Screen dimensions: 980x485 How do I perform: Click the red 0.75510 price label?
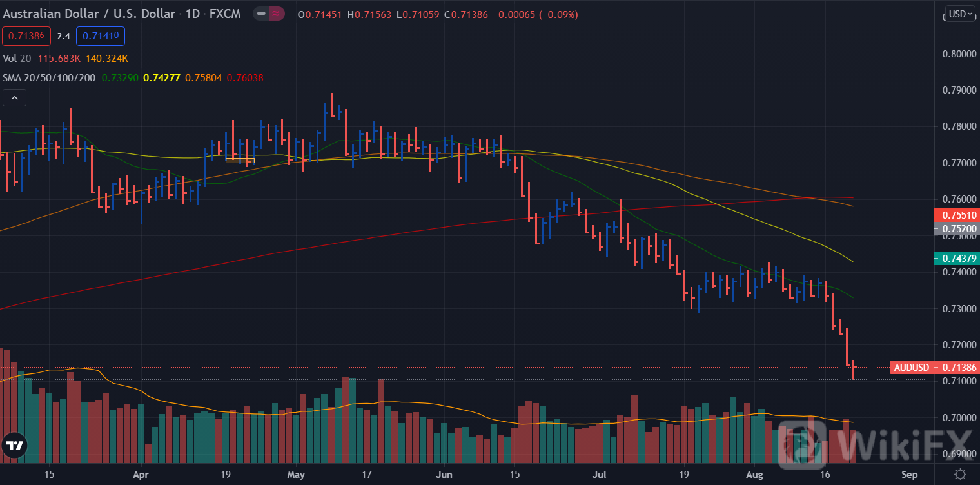(x=955, y=215)
